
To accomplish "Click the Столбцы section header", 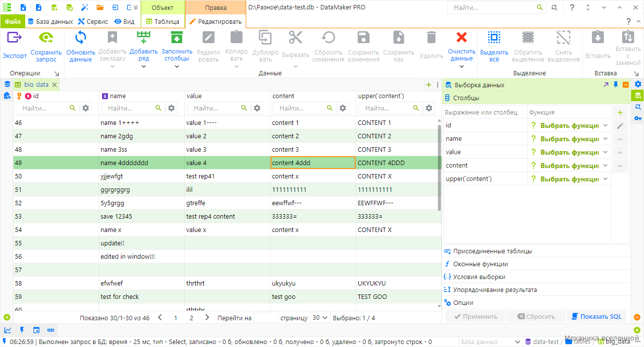I will [536, 98].
